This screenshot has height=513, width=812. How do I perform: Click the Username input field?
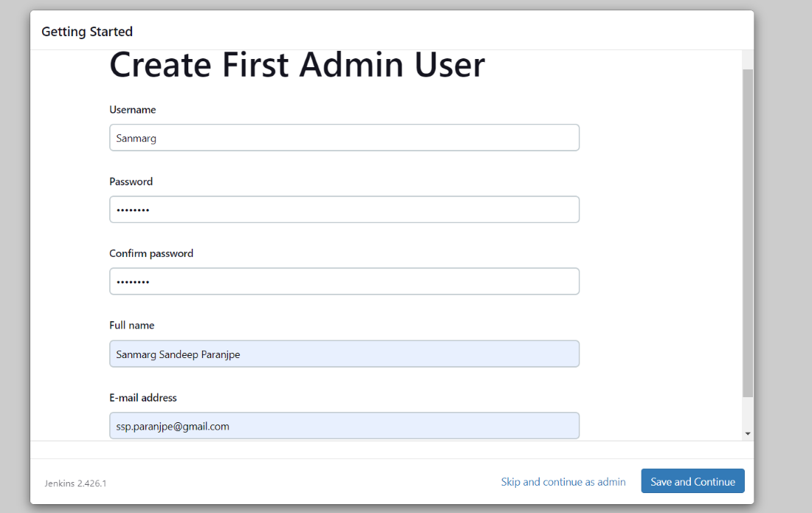pyautogui.click(x=344, y=138)
